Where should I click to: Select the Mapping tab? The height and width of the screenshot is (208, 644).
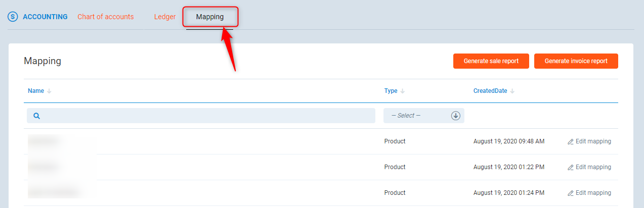click(x=210, y=17)
